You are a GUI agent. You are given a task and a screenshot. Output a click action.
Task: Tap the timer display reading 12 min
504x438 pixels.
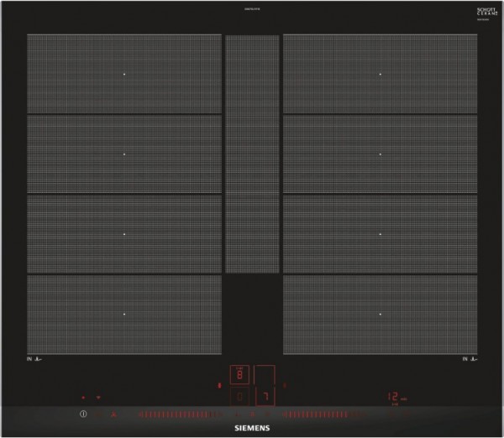(397, 397)
